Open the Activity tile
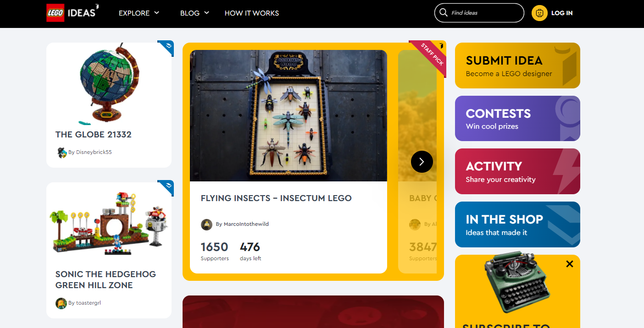The width and height of the screenshot is (644, 328). pos(517,171)
